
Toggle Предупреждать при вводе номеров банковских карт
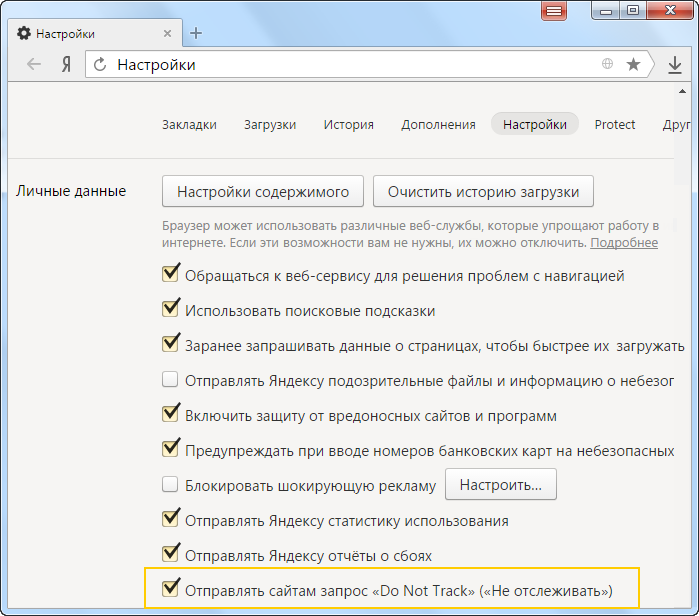pyautogui.click(x=170, y=448)
